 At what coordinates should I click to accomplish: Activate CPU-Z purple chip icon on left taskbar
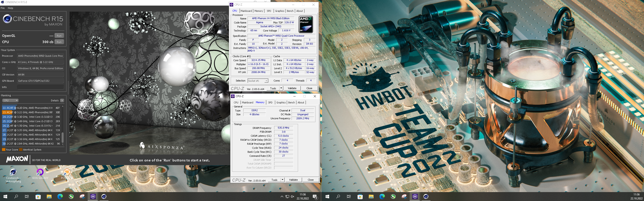click(x=93, y=197)
